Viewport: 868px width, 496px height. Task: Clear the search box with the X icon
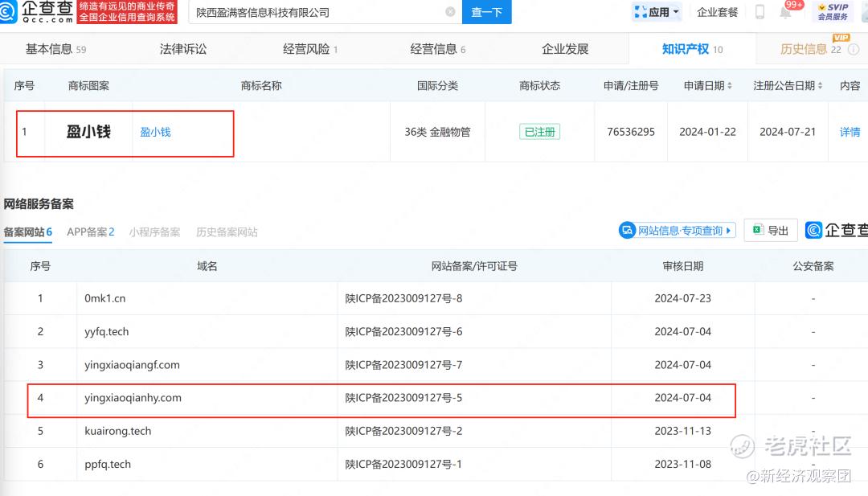(x=450, y=11)
